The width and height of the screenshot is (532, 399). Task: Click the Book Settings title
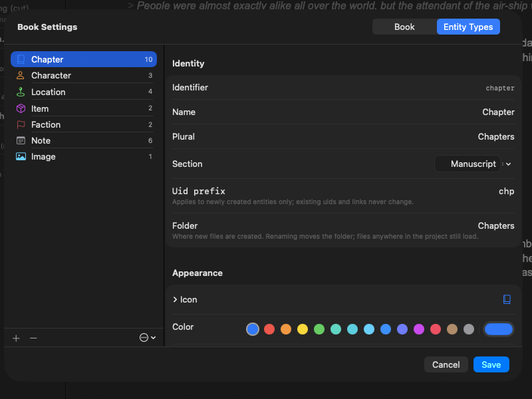47,27
